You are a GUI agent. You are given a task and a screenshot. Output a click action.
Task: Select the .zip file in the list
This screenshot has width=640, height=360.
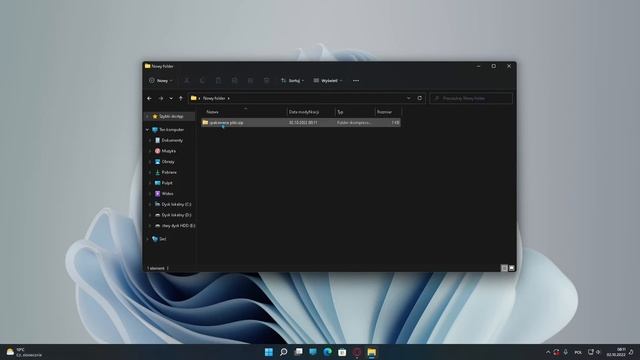point(301,122)
